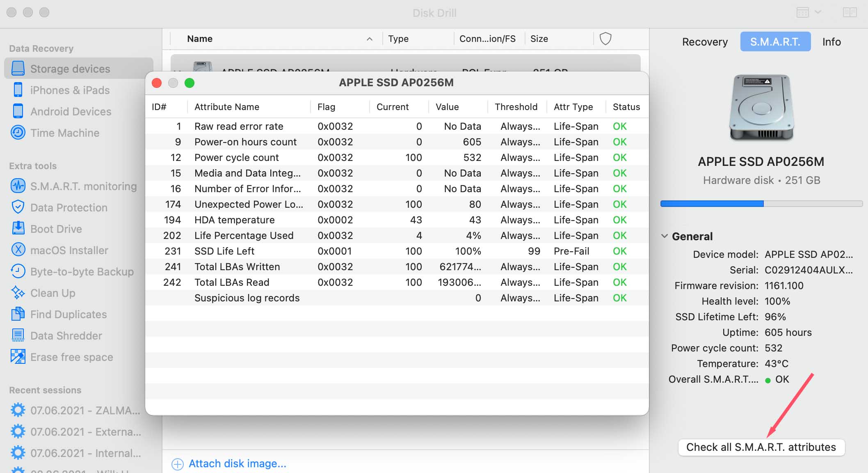Open recent session 07.06.2021 - ZALMA
Viewport: 868px width, 473px height.
(76, 410)
